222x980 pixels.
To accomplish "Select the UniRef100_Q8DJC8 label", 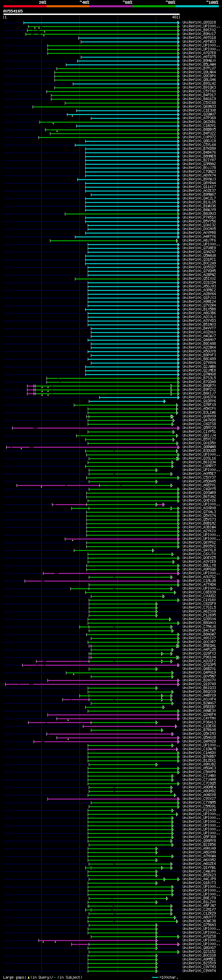I will click(x=199, y=141).
